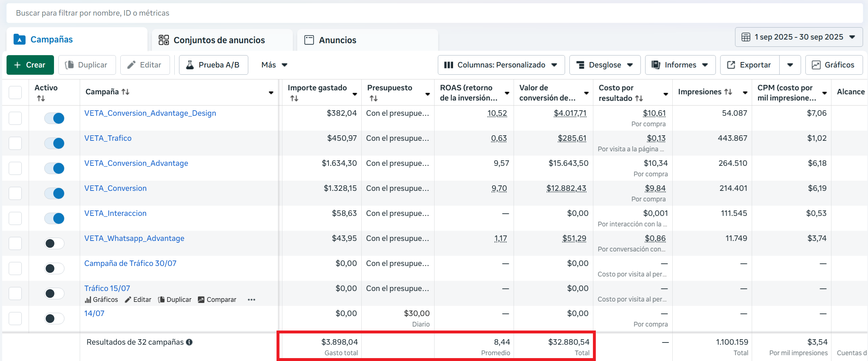Open the date range dropdown 1 sep 2025

798,37
